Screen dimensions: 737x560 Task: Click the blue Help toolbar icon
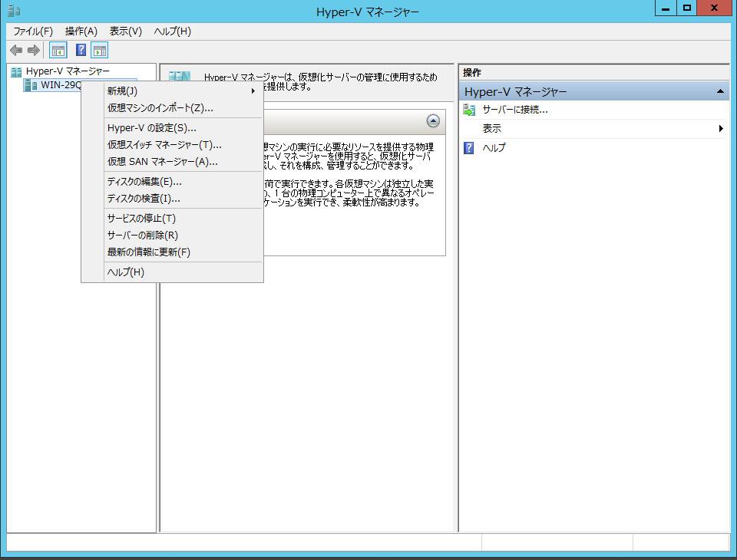click(x=81, y=51)
